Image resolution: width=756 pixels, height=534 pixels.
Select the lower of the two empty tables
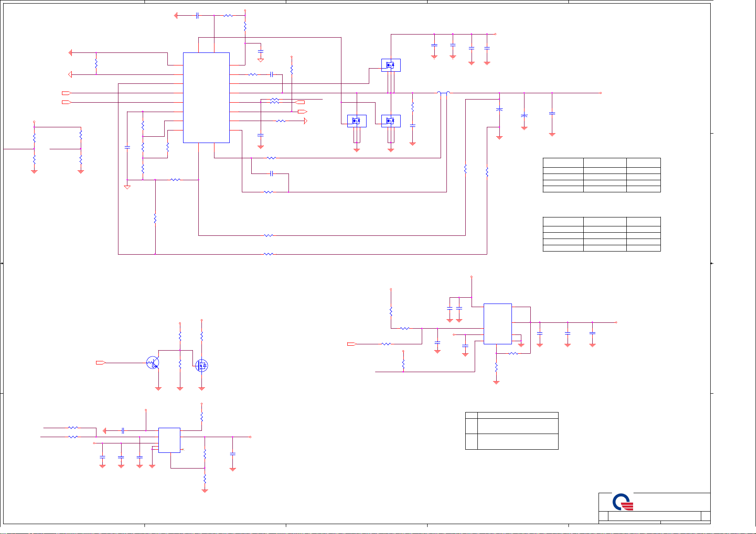coord(602,234)
